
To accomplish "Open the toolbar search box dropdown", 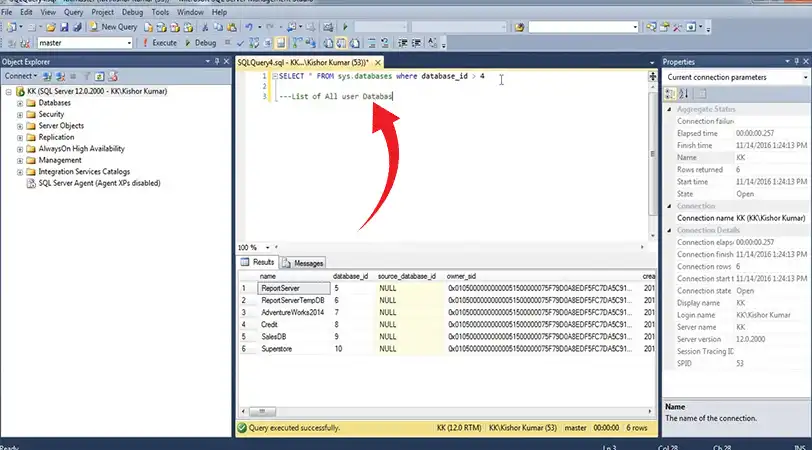I will coord(635,27).
